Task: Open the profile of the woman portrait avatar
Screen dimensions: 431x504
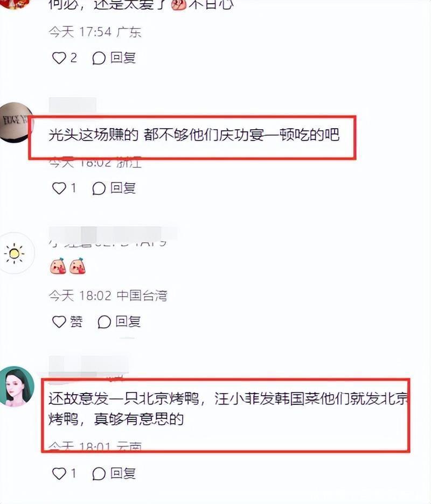Action: pos(16,387)
